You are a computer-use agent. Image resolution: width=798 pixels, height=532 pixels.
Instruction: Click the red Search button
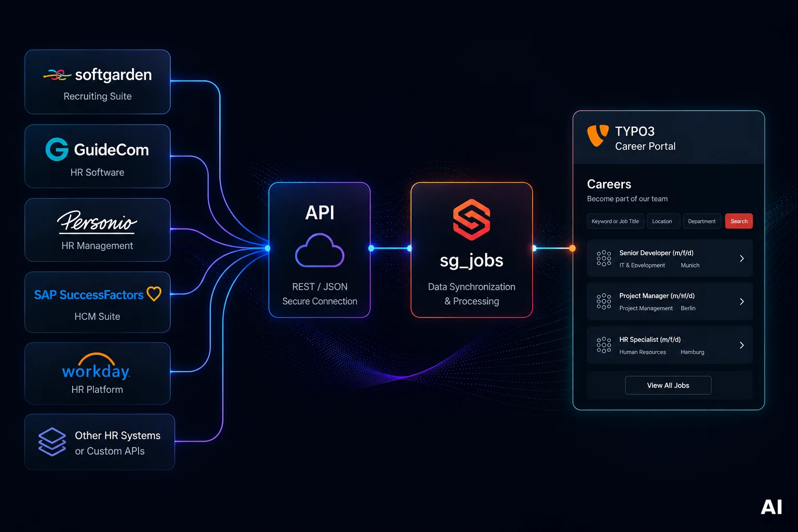coord(739,221)
